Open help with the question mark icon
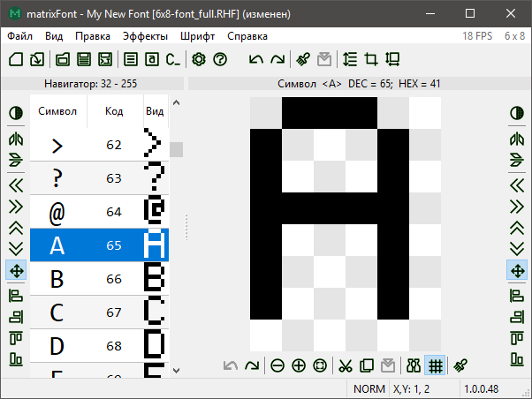Image resolution: width=532 pixels, height=399 pixels. (220, 59)
